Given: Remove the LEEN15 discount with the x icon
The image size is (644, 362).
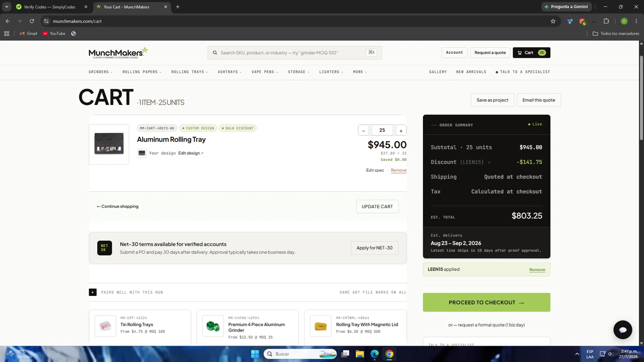Looking at the screenshot, I should [489, 163].
